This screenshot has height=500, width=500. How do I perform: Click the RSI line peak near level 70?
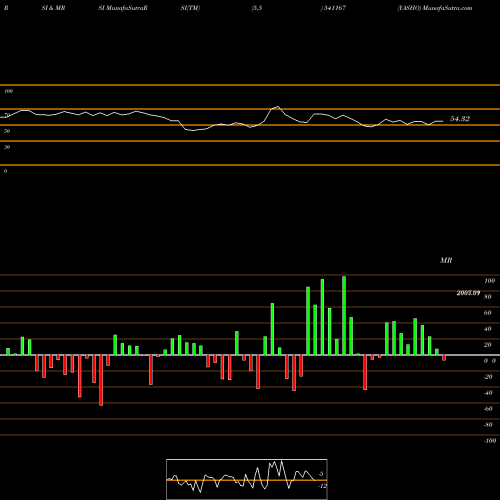point(278,107)
